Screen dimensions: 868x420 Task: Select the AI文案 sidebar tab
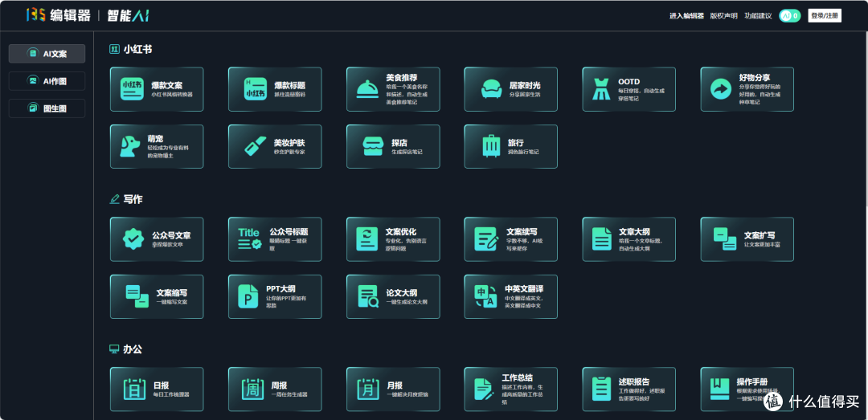(x=47, y=54)
